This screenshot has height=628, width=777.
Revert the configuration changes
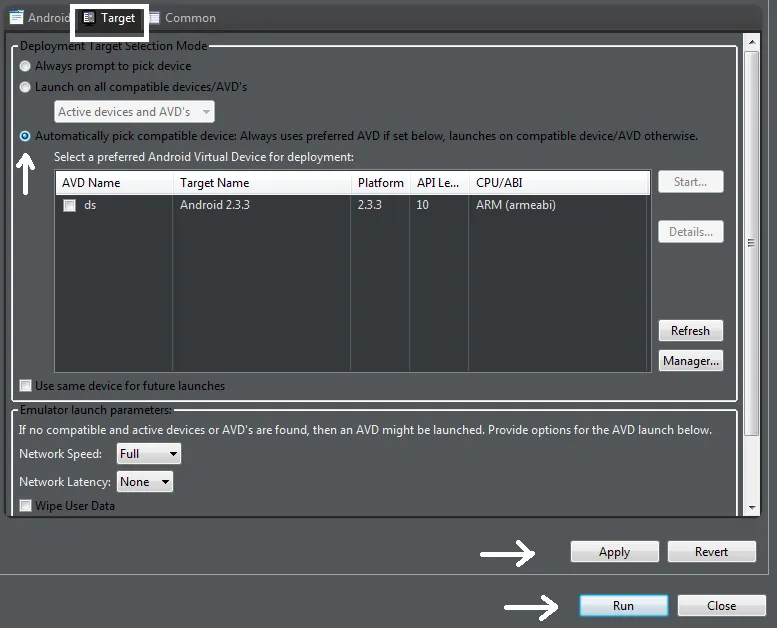pos(712,552)
